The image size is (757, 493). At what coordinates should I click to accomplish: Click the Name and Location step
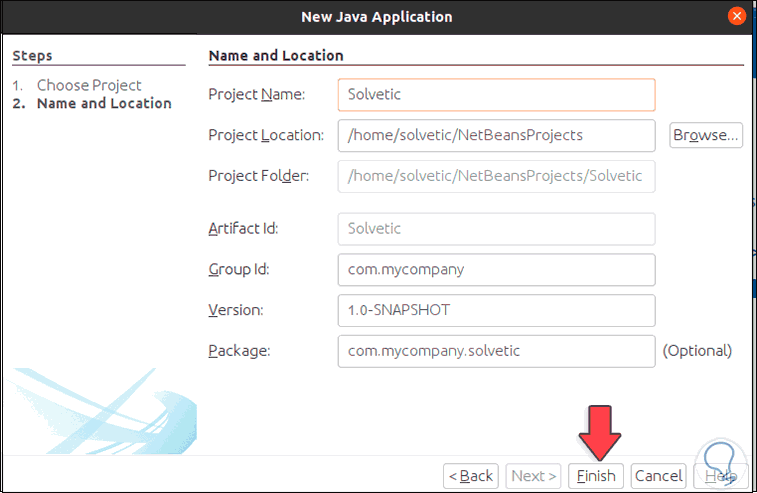[x=104, y=103]
